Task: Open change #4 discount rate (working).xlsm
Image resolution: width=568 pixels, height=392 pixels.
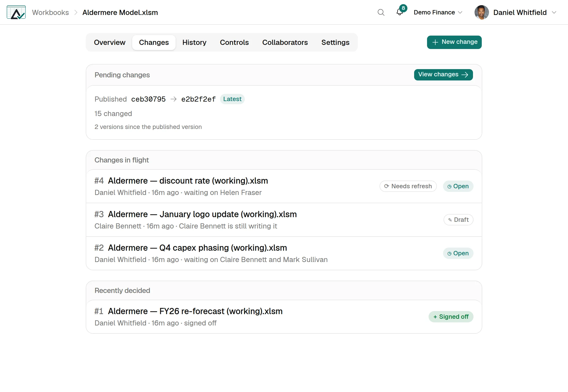Action: [188, 181]
